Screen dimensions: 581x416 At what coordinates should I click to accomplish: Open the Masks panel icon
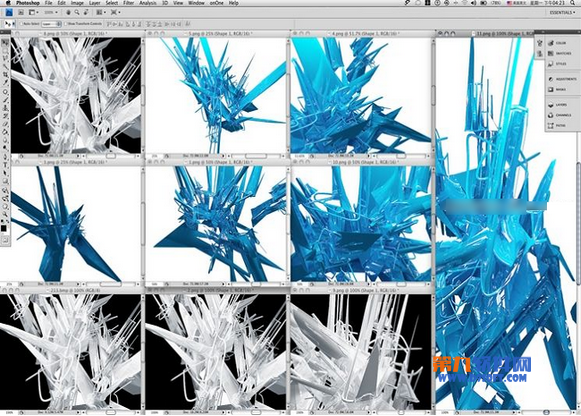(551, 89)
